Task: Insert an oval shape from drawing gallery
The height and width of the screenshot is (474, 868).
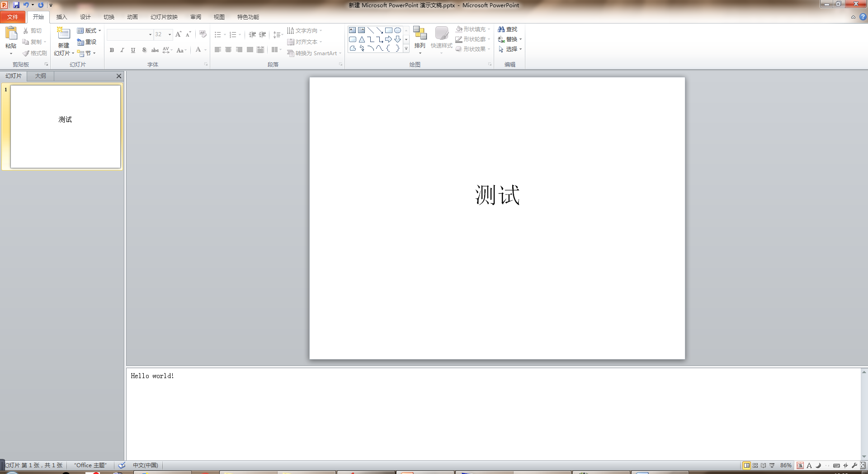Action: [x=397, y=30]
